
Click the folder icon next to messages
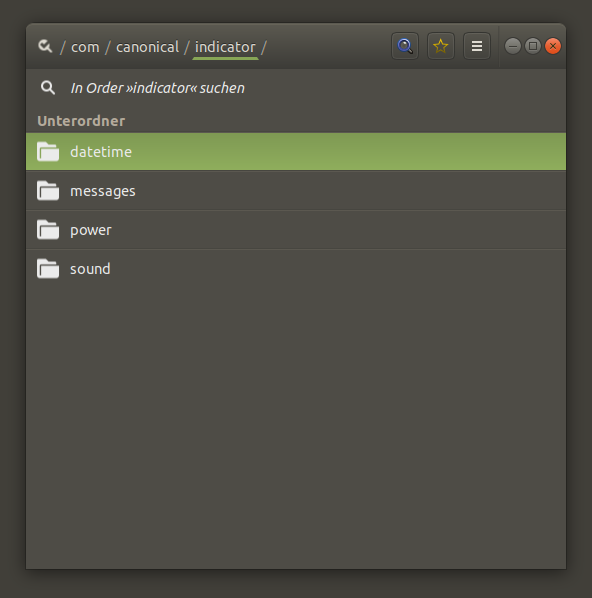[x=48, y=190]
